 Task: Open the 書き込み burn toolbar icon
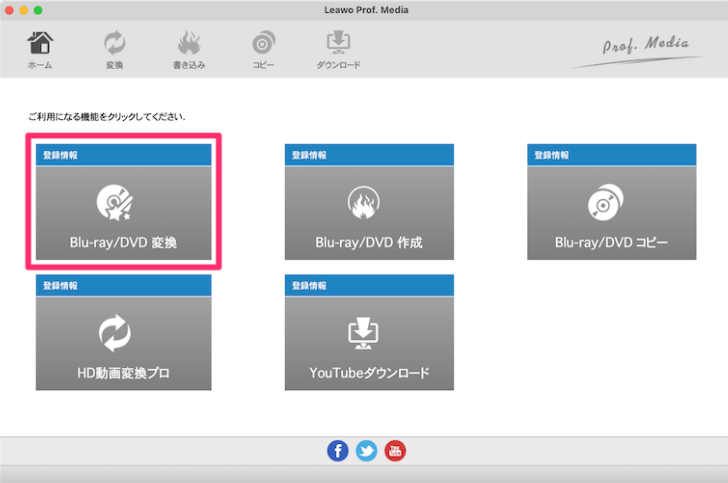pos(189,50)
